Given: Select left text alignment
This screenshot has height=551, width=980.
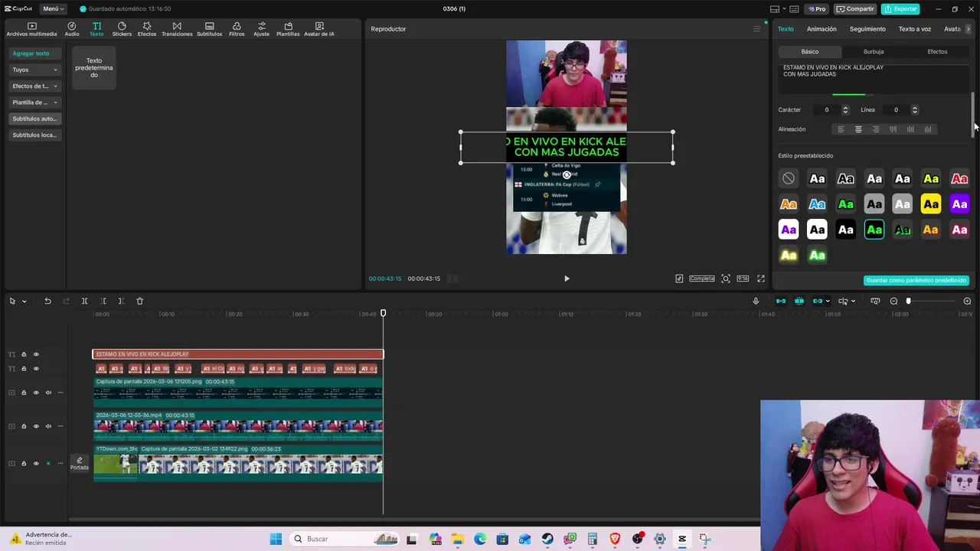Looking at the screenshot, I should (841, 129).
